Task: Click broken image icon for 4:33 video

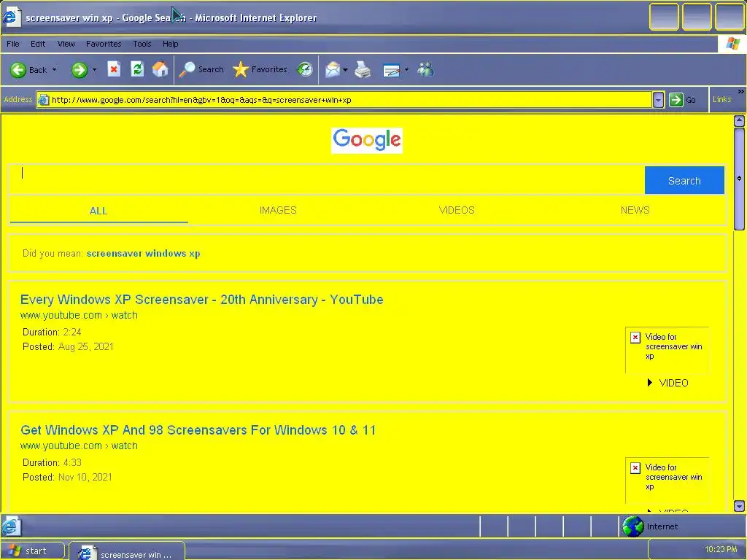Action: 635,467
